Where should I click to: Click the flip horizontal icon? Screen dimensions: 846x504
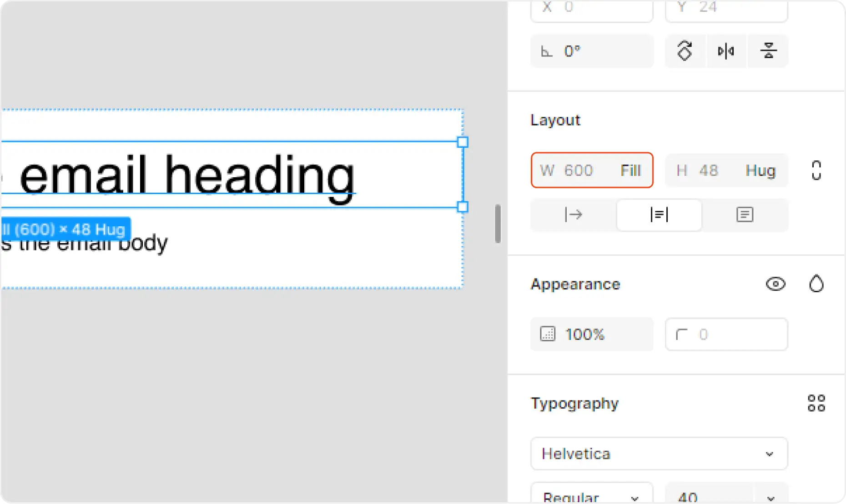click(x=726, y=51)
